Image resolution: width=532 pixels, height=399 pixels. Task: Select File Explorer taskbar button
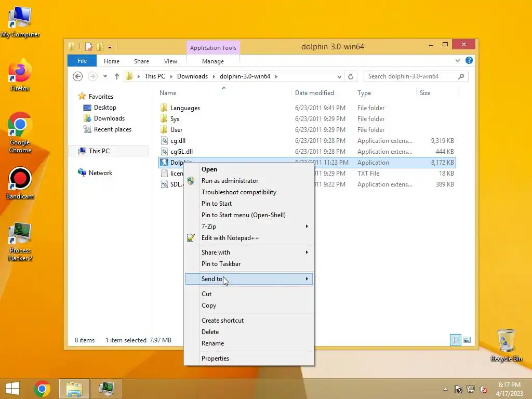click(74, 389)
